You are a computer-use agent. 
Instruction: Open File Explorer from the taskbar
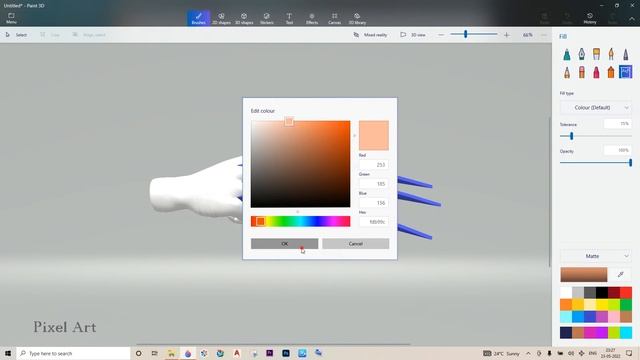point(171,353)
